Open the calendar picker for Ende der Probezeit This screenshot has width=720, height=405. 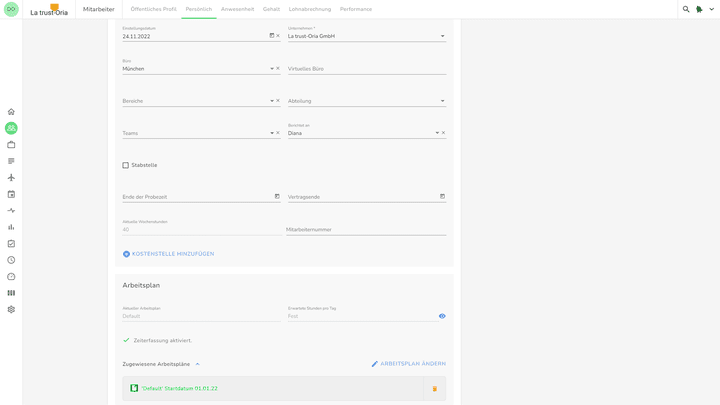(x=277, y=197)
